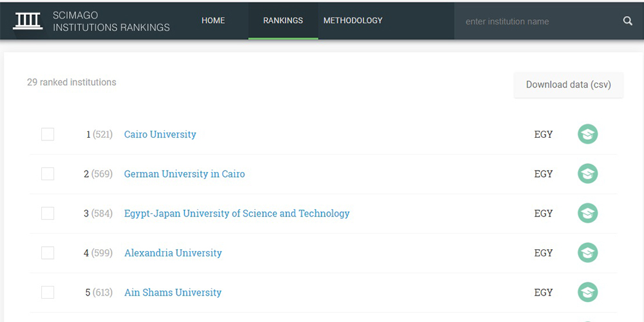This screenshot has width=644, height=322.
Task: Check the box beside Alexandria University
Action: (x=48, y=252)
